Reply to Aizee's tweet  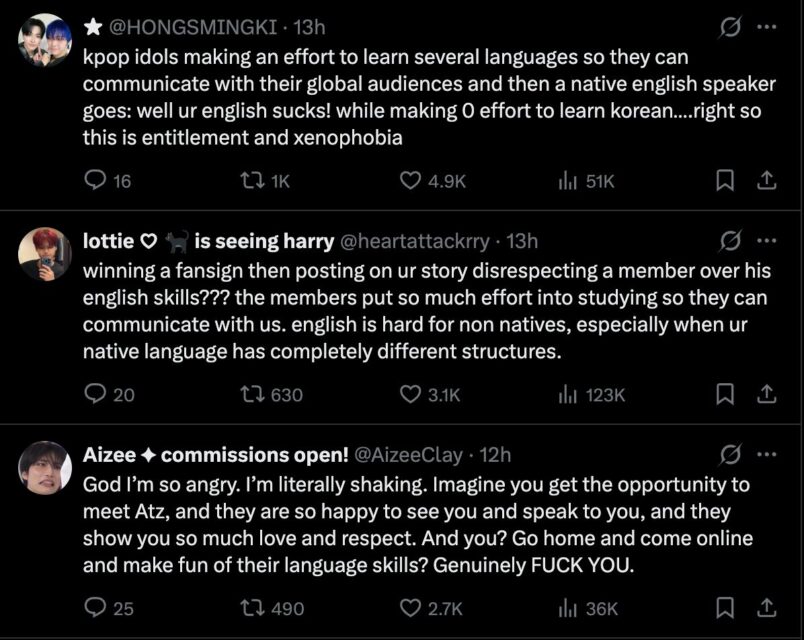pyautogui.click(x=97, y=608)
